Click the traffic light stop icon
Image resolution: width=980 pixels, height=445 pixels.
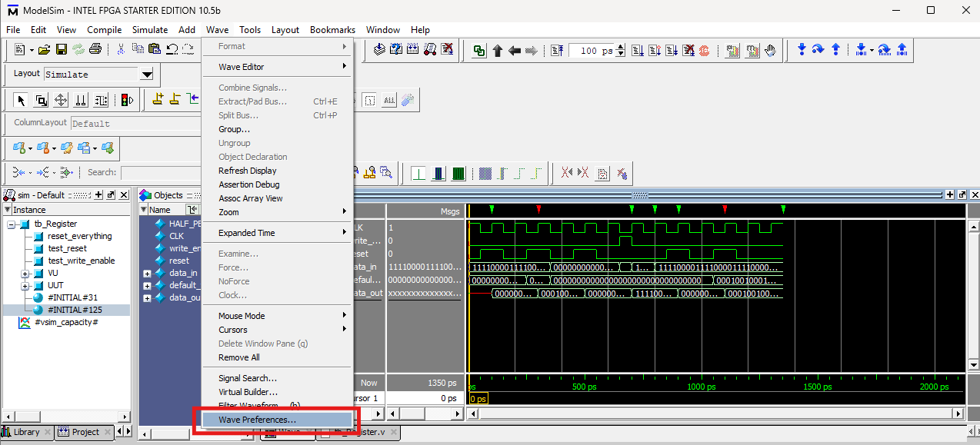point(126,100)
